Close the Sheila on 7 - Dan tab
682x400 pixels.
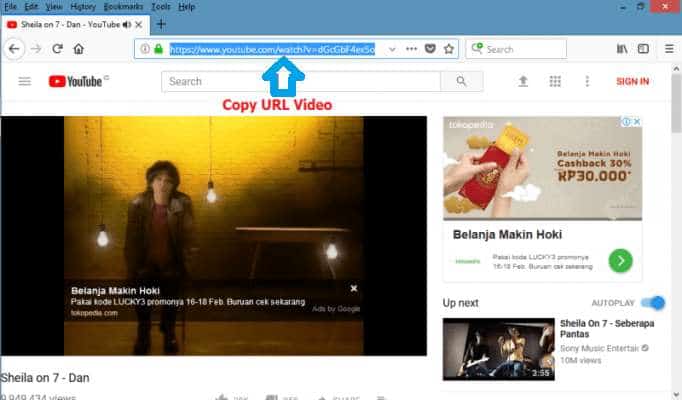(x=139, y=25)
